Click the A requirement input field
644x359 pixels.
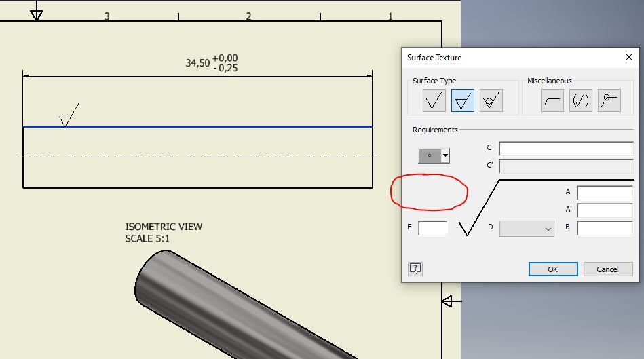[x=605, y=192]
